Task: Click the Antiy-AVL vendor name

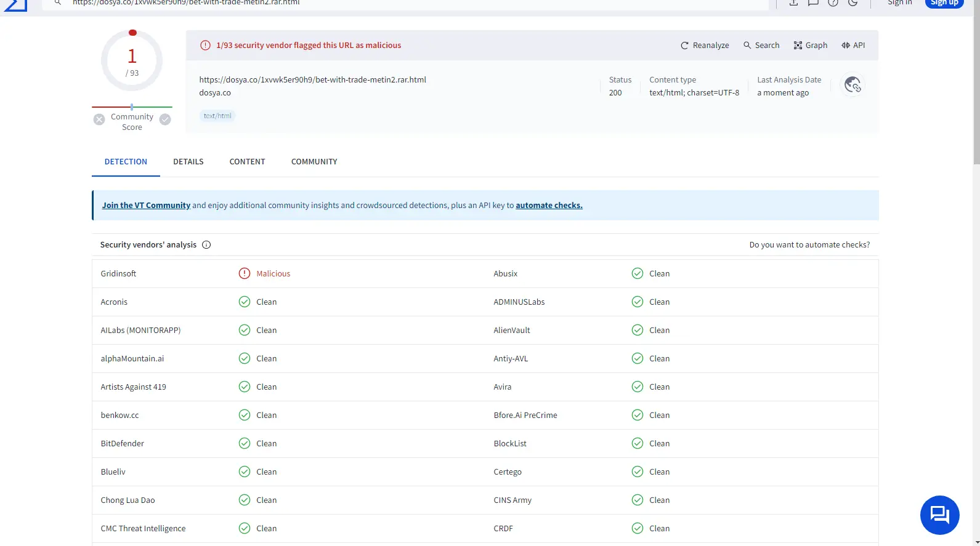Action: click(511, 359)
